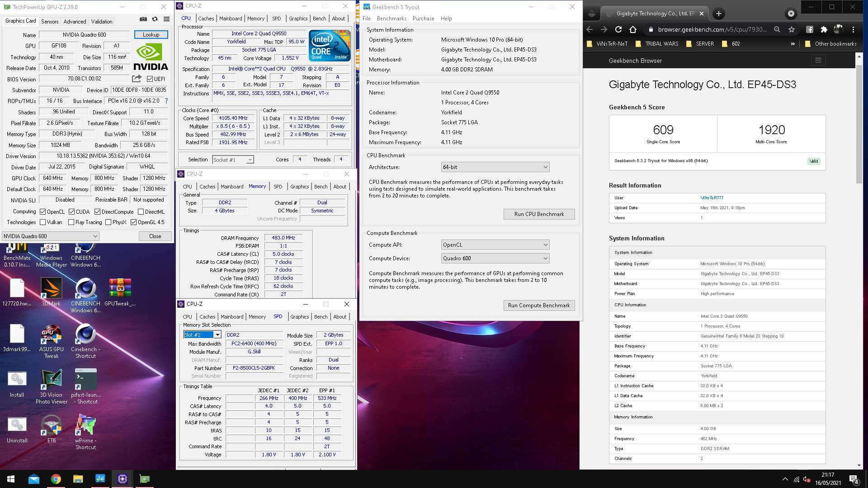This screenshot has height=488, width=868.
Task: Click the Windows Start button
Action: [11, 479]
